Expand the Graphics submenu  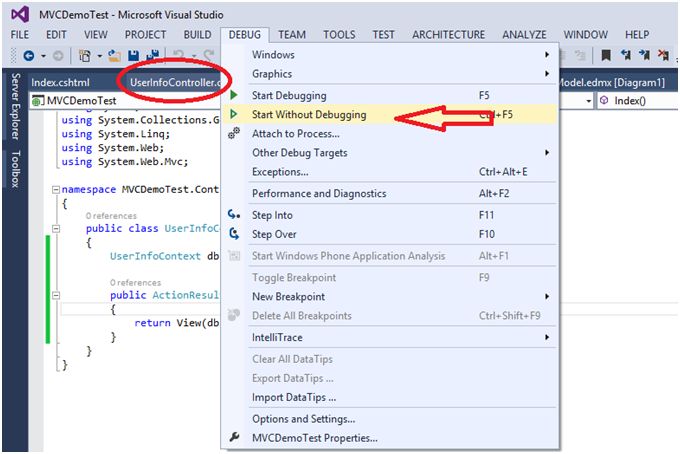(x=390, y=74)
